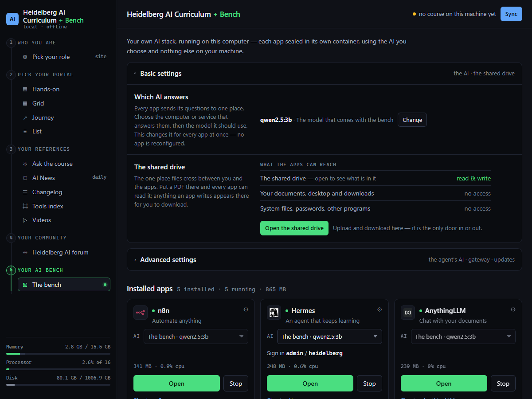Click the Tools index icon
Image resolution: width=532 pixels, height=399 pixels.
(x=25, y=206)
